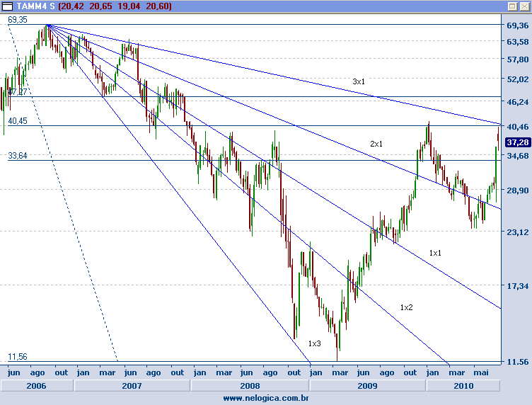Click the current price tag 37,28
The height and width of the screenshot is (405, 532).
point(519,142)
